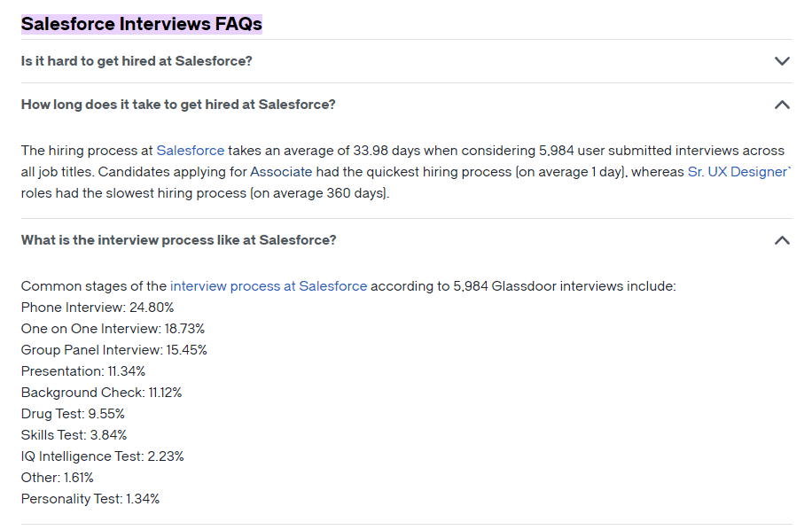Click the down chevron on first FAQ question
The image size is (812, 530).
(782, 61)
